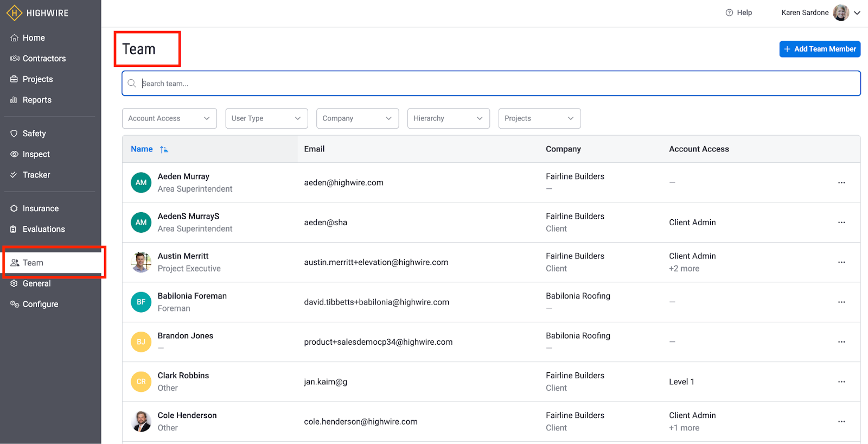Open the Company filter dropdown
Viewport: 868px width, 444px height.
tap(358, 118)
